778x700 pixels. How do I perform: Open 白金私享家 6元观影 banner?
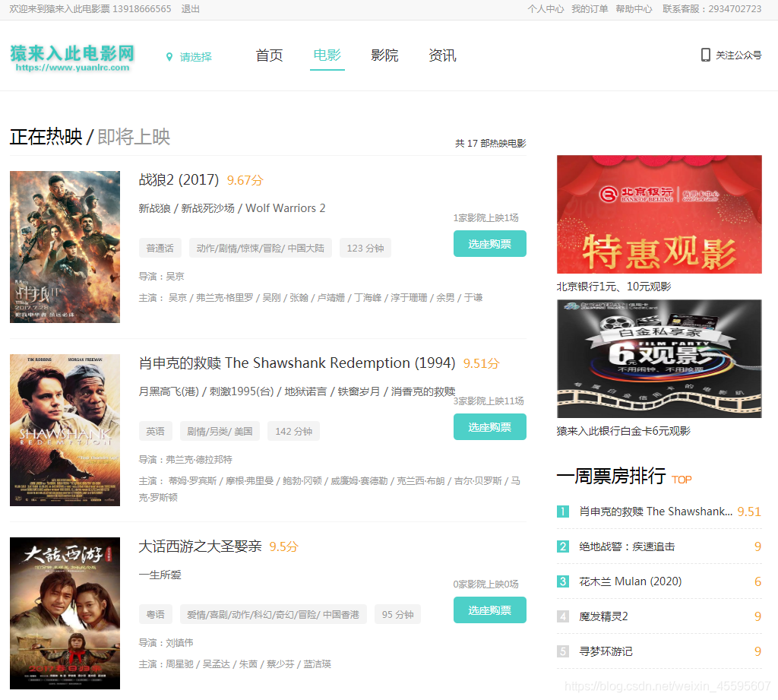click(x=659, y=359)
